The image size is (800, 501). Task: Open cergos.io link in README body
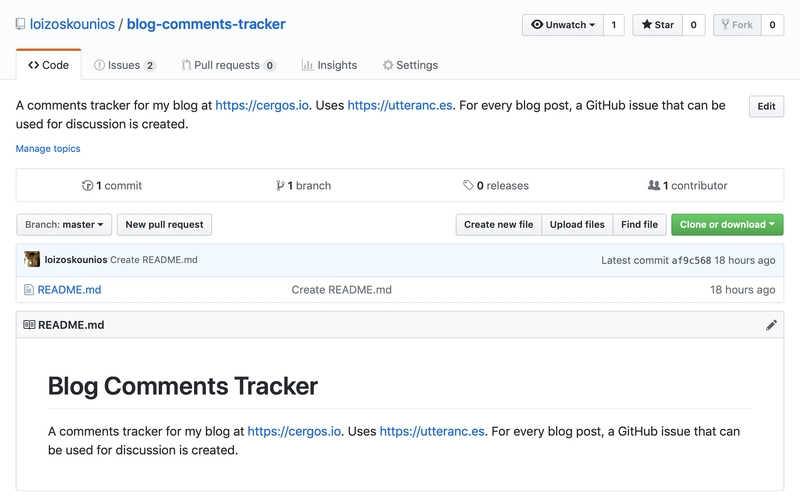pos(294,431)
